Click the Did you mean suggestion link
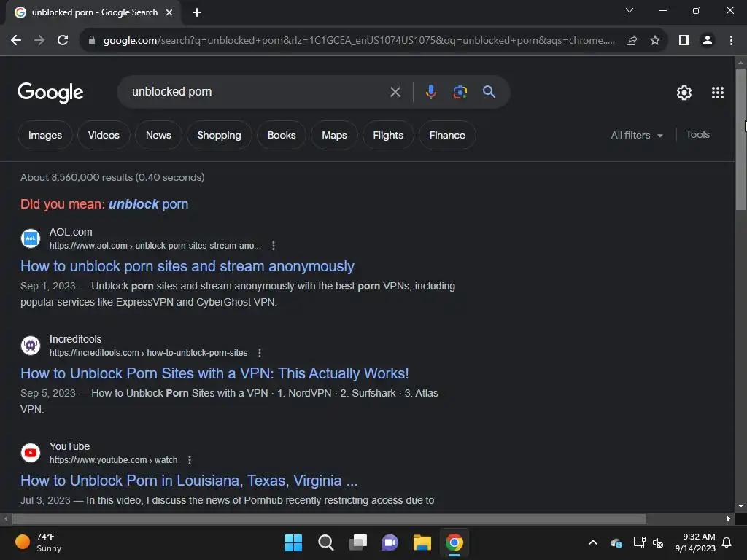 149,204
